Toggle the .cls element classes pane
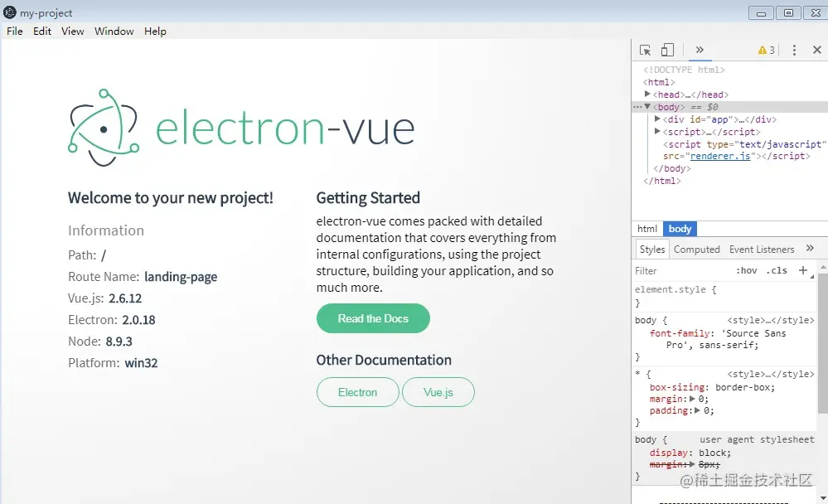Screen dimensions: 828x504 coord(777,270)
